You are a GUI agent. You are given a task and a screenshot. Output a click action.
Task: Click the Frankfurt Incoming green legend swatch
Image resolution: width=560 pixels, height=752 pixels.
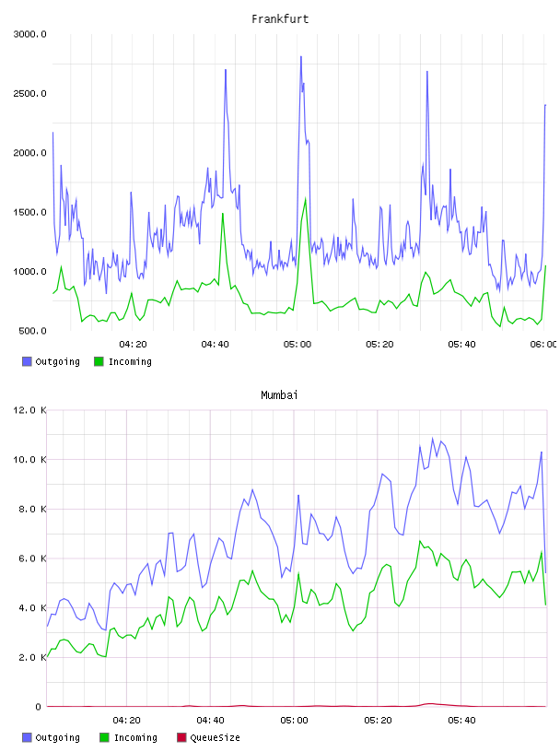pos(99,361)
